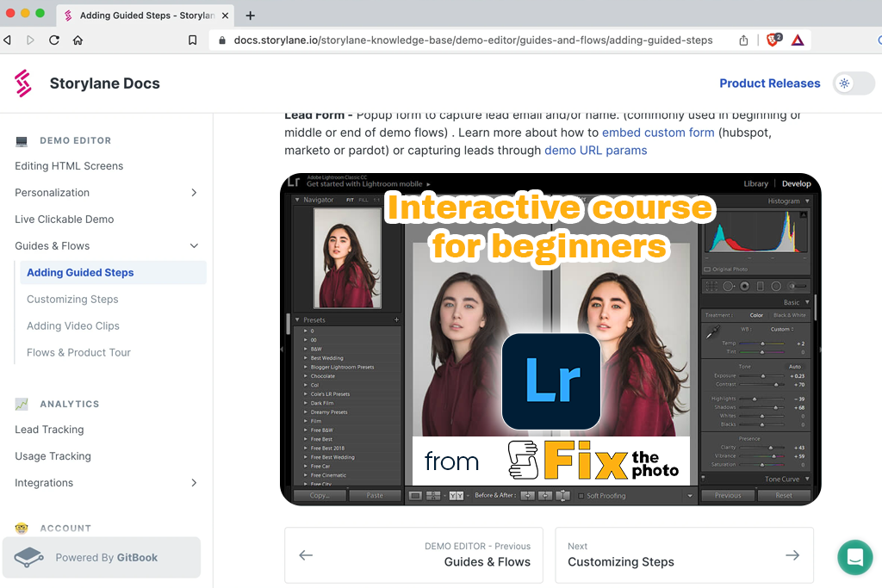This screenshot has height=588, width=882.
Task: Click the browser forward arrow
Action: click(30, 40)
